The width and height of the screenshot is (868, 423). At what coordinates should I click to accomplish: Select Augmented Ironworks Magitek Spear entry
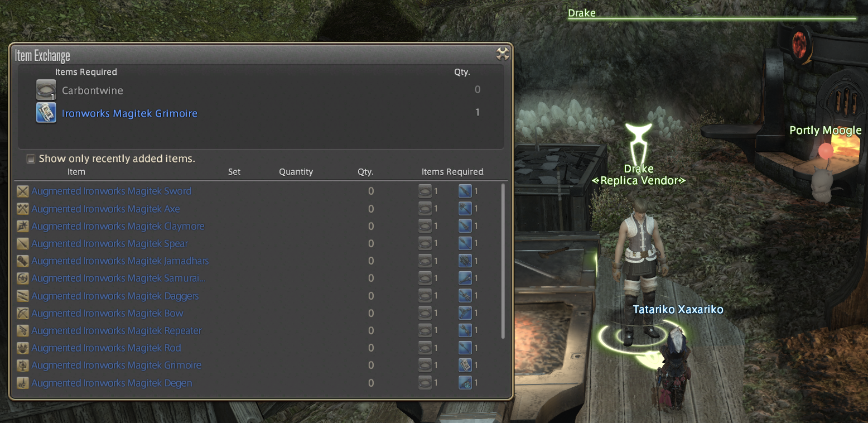click(x=109, y=244)
